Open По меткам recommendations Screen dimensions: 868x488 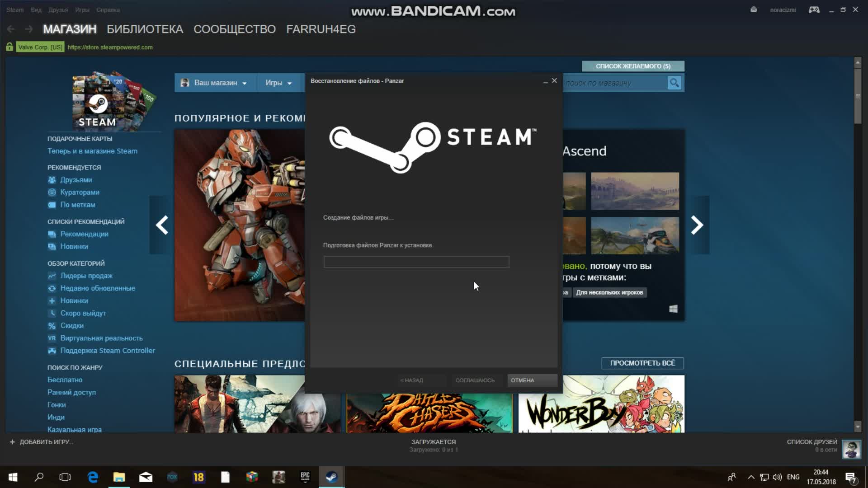pyautogui.click(x=78, y=205)
